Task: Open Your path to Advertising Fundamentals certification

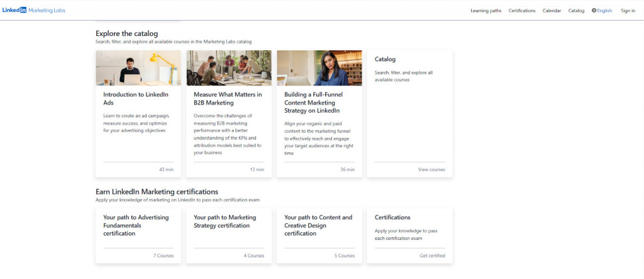Action: 136,225
